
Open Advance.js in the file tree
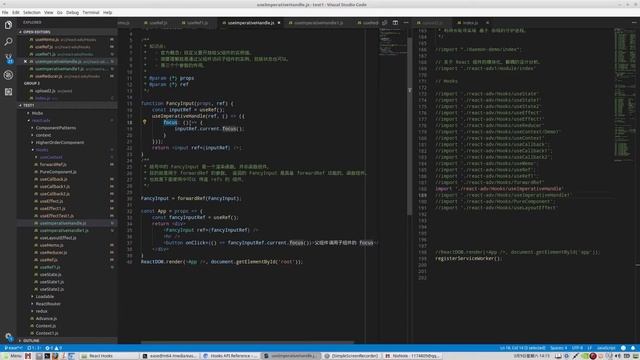[46, 318]
